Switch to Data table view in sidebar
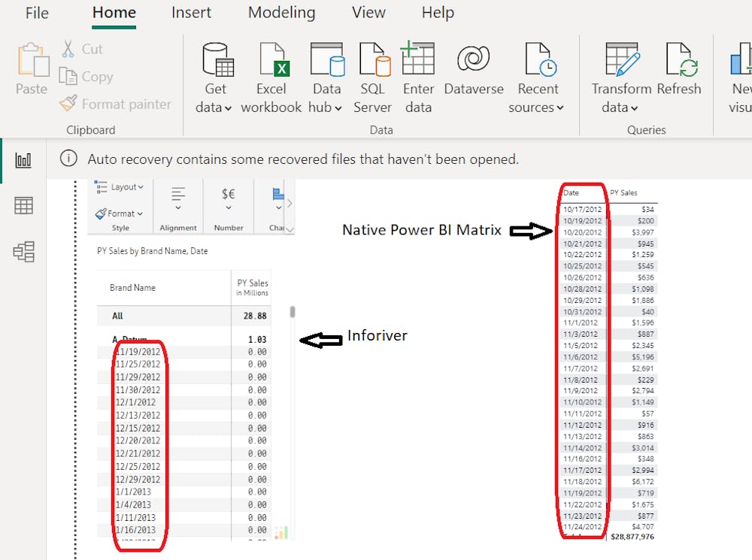Image resolution: width=752 pixels, height=560 pixels. point(23,206)
